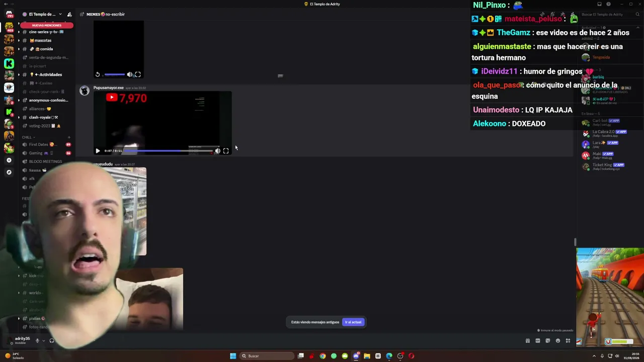Viewport: 644px width, 362px height.
Task: Expand the comida channel arrow
Action: pos(19,49)
